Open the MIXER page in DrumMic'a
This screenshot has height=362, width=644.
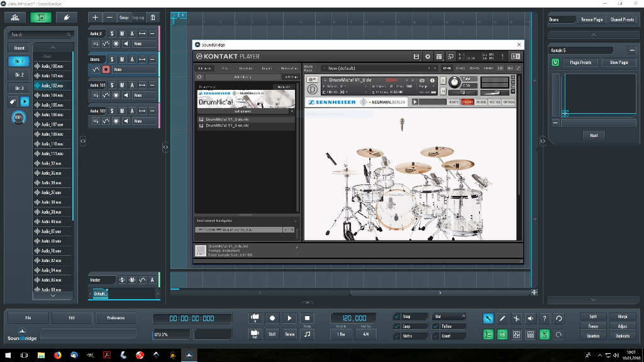[481, 102]
